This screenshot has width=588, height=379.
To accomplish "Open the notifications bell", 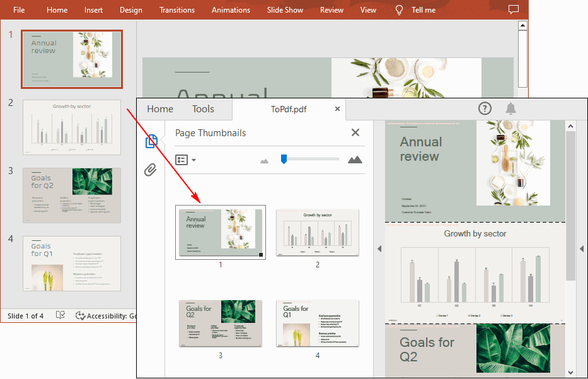I will click(x=511, y=108).
